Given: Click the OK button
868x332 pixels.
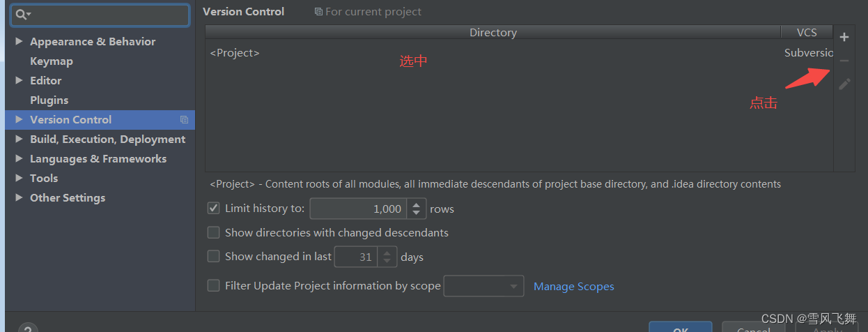Looking at the screenshot, I should (x=681, y=328).
